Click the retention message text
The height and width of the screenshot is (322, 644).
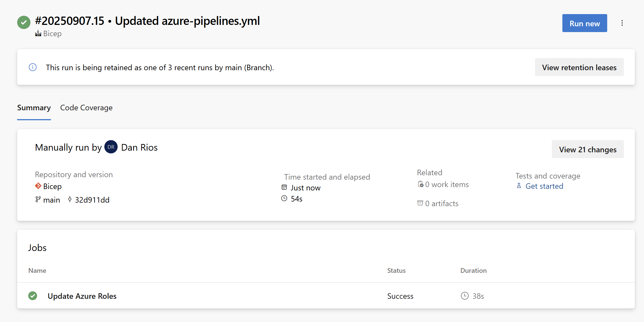tap(160, 67)
